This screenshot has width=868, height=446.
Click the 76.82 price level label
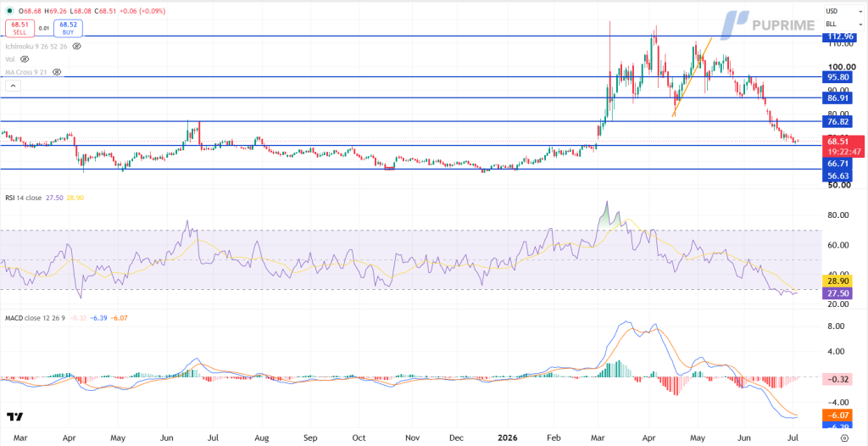pos(838,121)
